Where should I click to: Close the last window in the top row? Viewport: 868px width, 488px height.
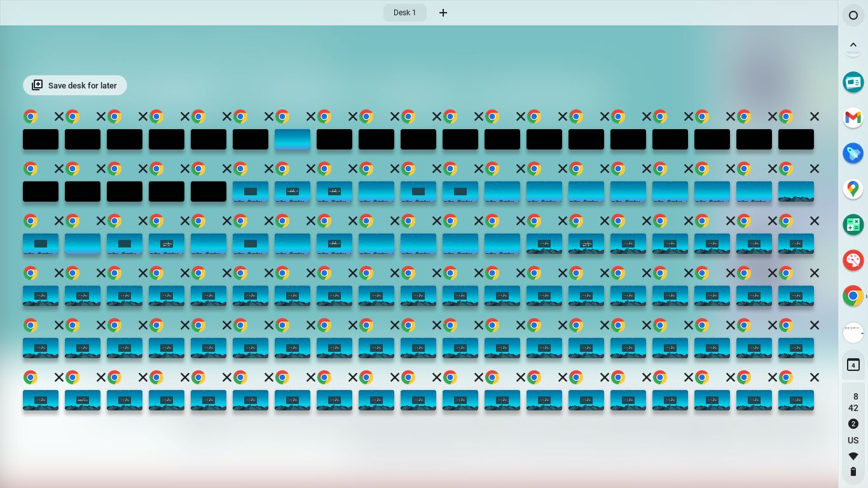[x=814, y=117]
